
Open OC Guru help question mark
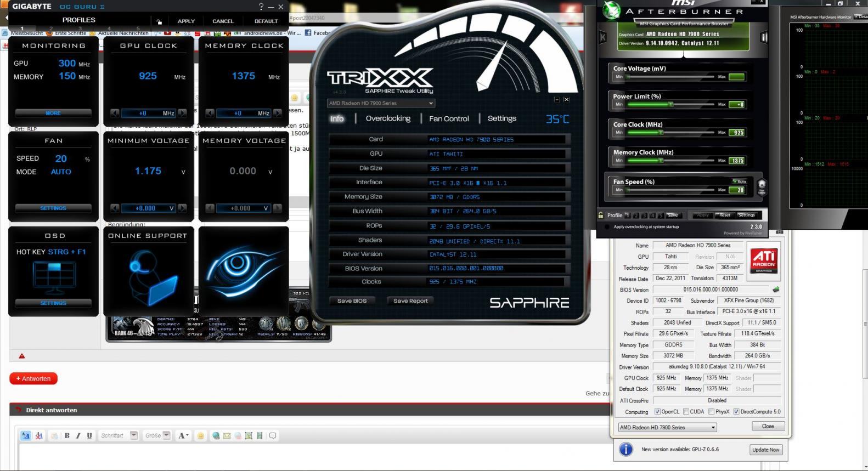click(261, 7)
